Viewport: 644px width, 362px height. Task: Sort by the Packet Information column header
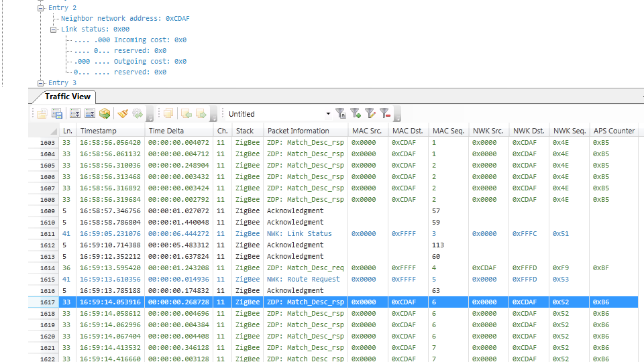306,131
